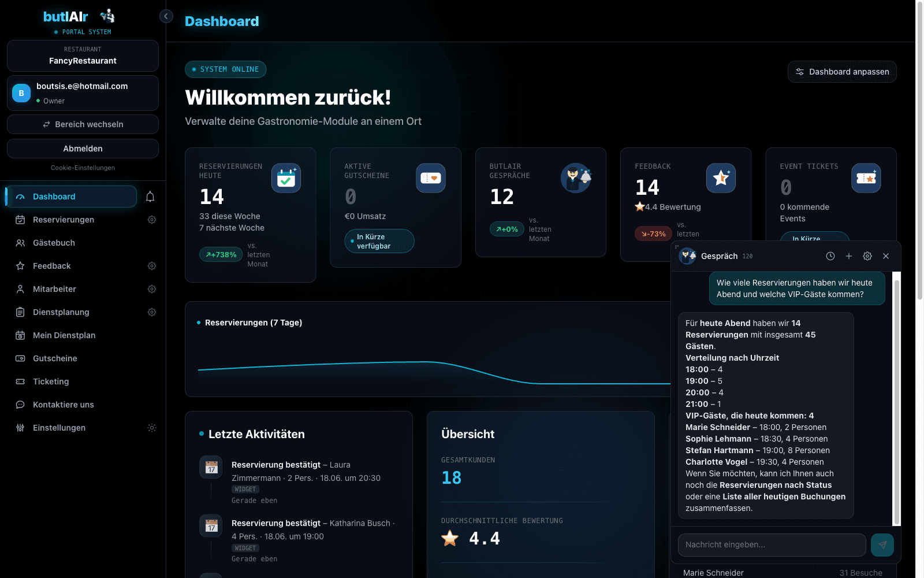Toggle the theme sun icon beside Einstellungen
Screen dimensions: 924x578
click(x=152, y=428)
